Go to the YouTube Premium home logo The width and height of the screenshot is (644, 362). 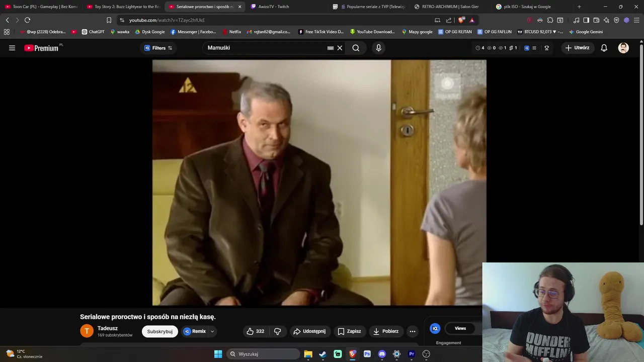pos(41,48)
